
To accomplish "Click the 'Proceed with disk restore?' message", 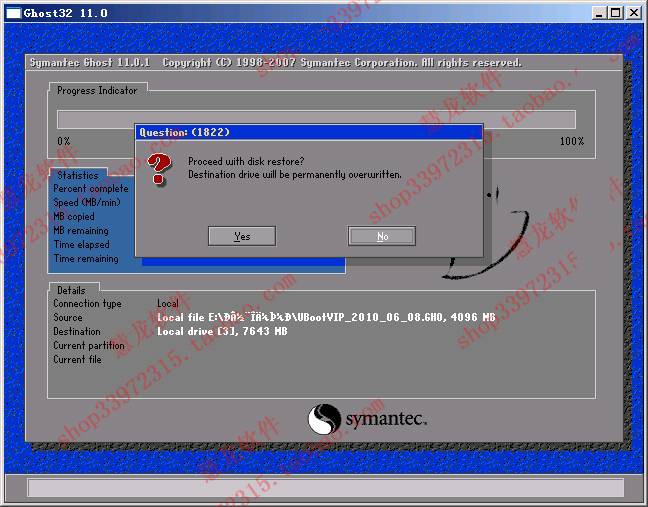I will click(246, 161).
